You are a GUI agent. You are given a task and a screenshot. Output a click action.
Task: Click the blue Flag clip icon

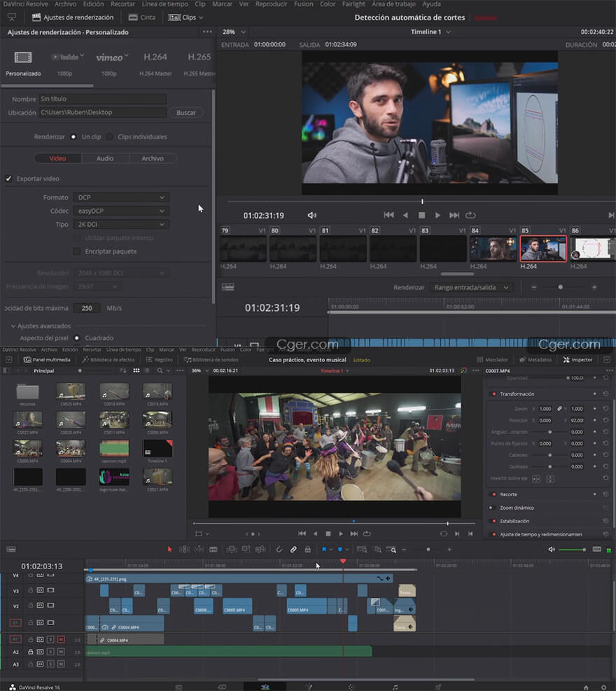pos(324,550)
